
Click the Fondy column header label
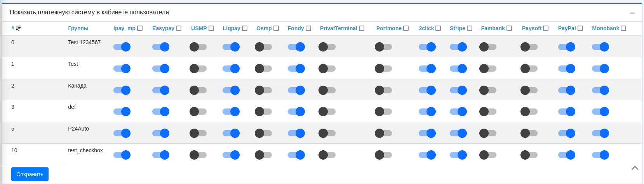click(x=296, y=28)
